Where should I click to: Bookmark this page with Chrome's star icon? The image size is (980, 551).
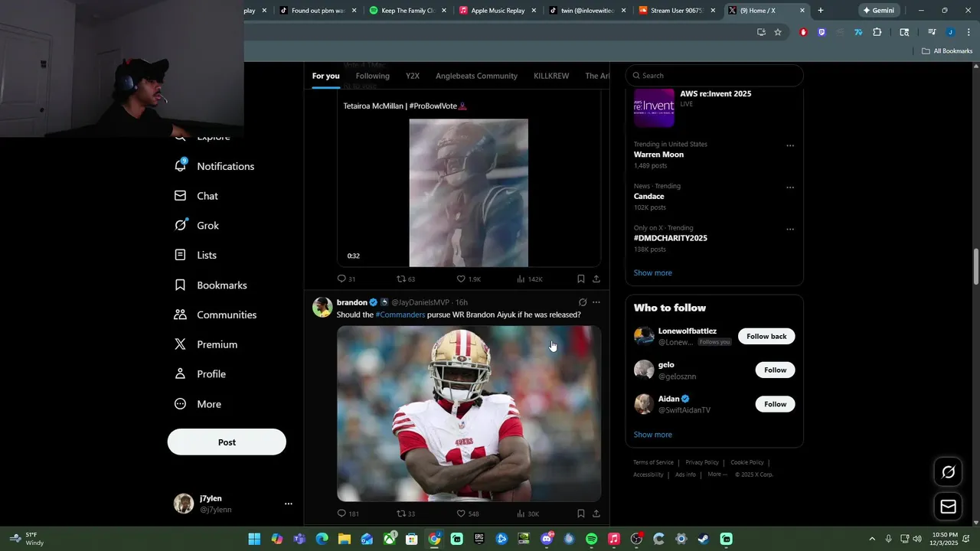click(x=778, y=32)
